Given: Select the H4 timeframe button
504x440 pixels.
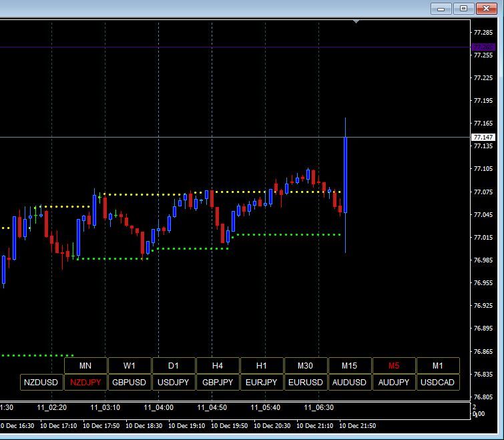Looking at the screenshot, I should tap(218, 365).
